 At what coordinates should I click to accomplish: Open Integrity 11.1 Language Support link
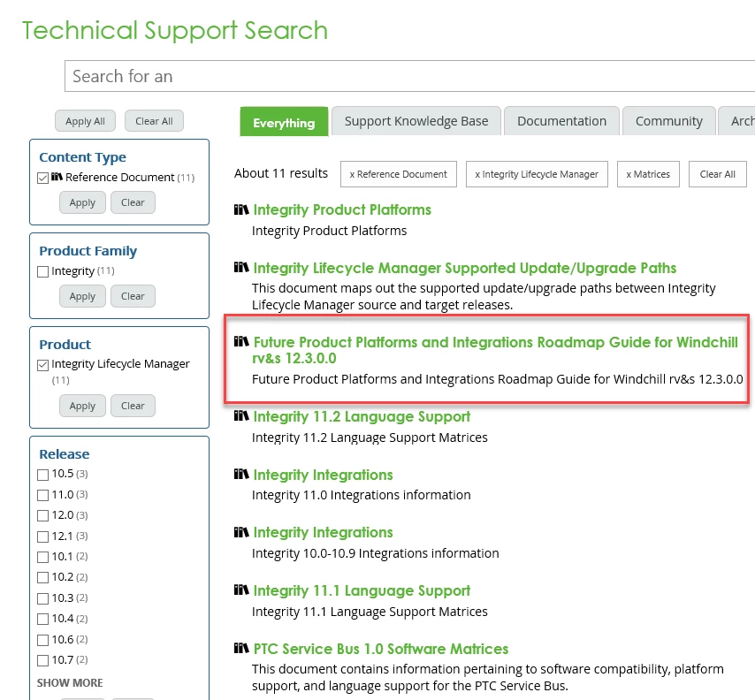[362, 590]
